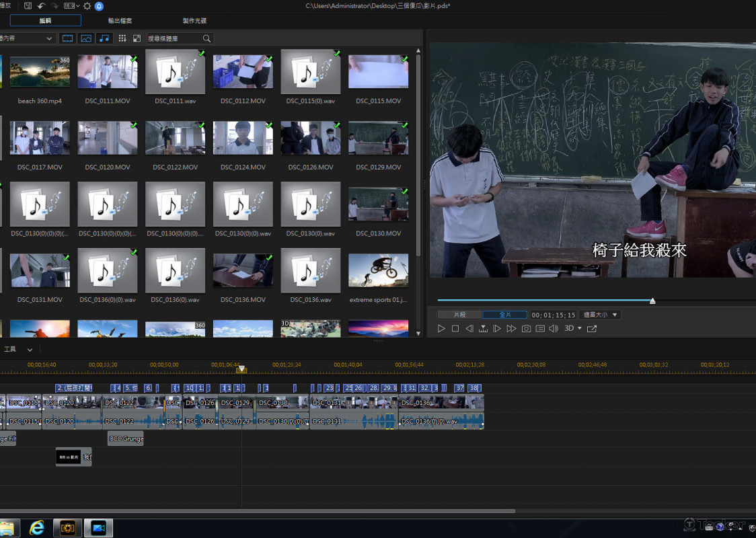Take a snapshot with the camera icon
This screenshot has width=756, height=538.
[526, 329]
